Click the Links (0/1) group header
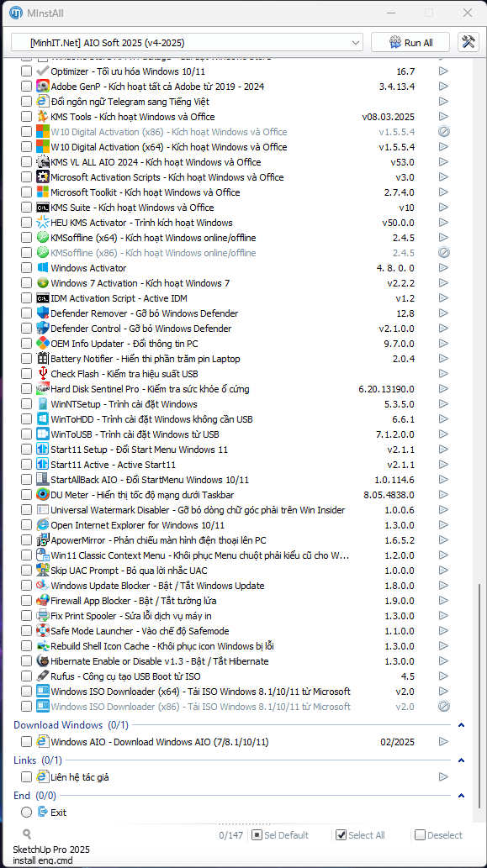487x868 pixels. (x=38, y=760)
